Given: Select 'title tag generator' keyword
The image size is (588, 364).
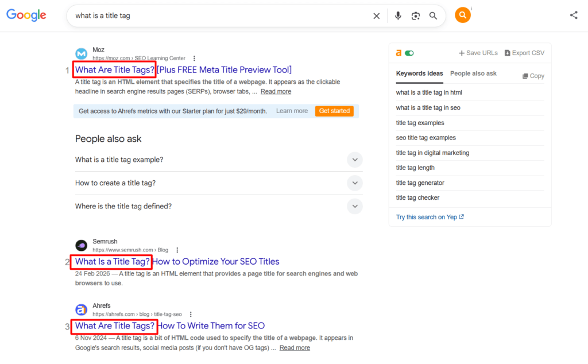Looking at the screenshot, I should coord(420,183).
